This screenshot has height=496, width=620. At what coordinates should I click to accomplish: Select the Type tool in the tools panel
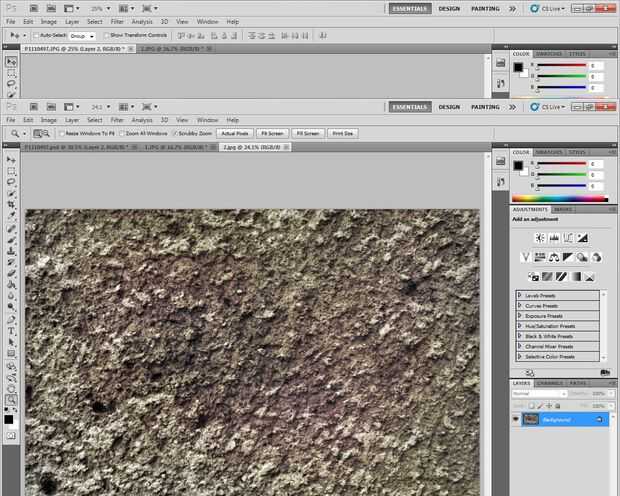point(11,330)
